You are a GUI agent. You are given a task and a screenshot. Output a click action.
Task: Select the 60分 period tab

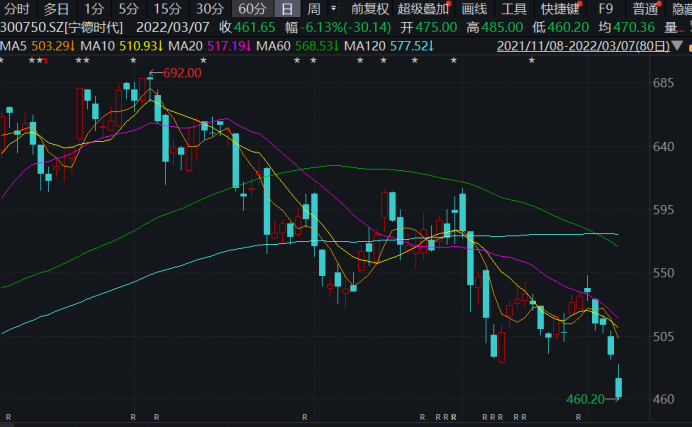(x=252, y=8)
